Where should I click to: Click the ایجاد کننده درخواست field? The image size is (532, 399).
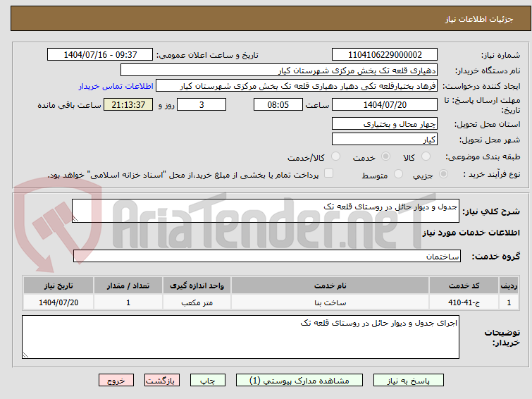coord(297,86)
